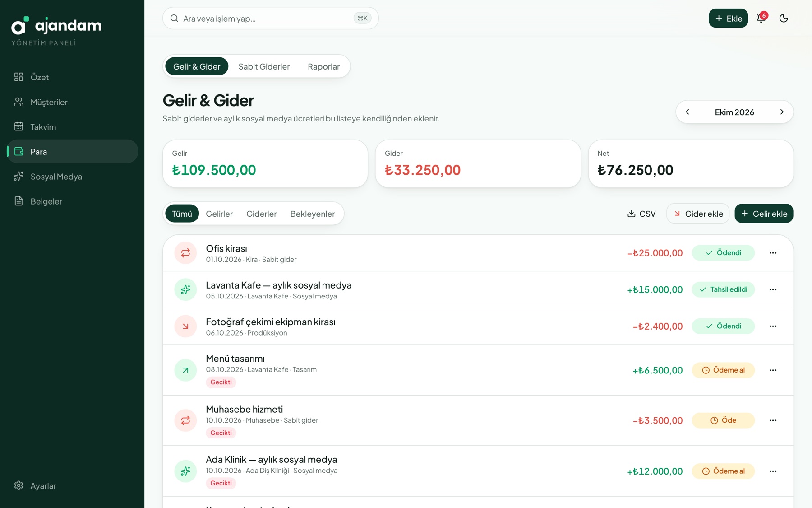Export transactions as CSV
The width and height of the screenshot is (812, 508).
[x=641, y=214]
